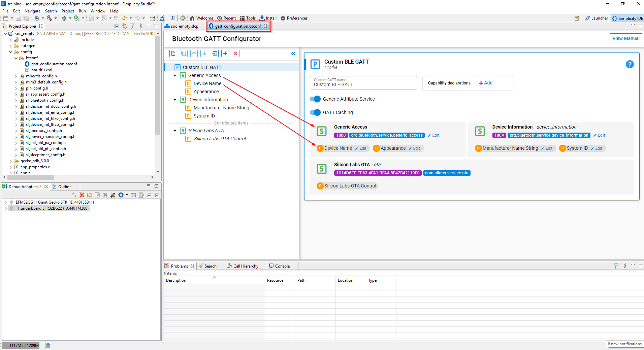Toggle the Generic Attribute Service switch
The image size is (644, 350).
tap(315, 99)
